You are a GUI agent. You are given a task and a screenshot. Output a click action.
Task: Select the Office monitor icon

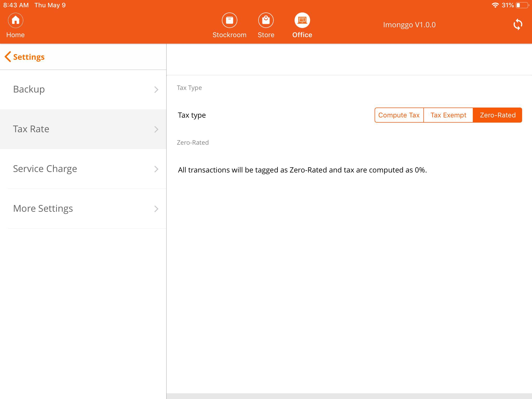(302, 20)
